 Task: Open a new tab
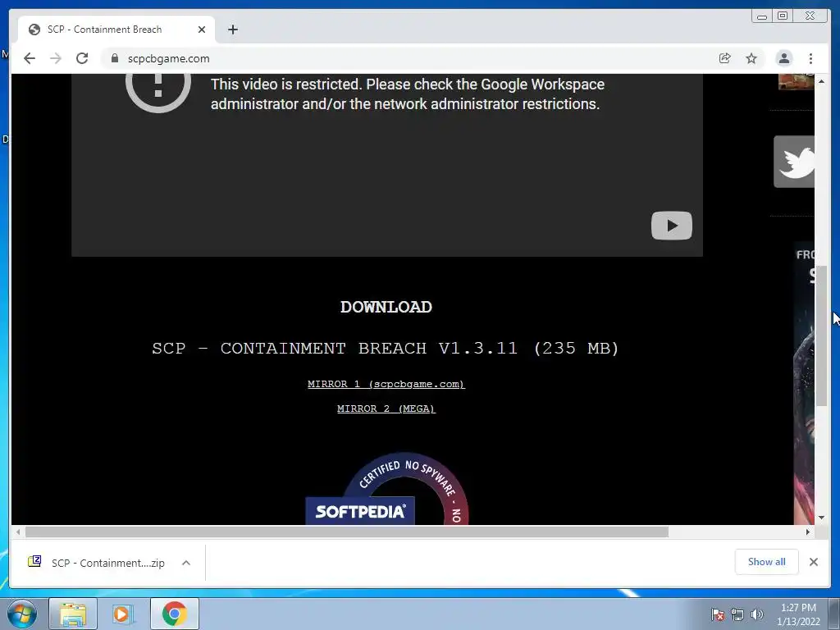coord(232,30)
